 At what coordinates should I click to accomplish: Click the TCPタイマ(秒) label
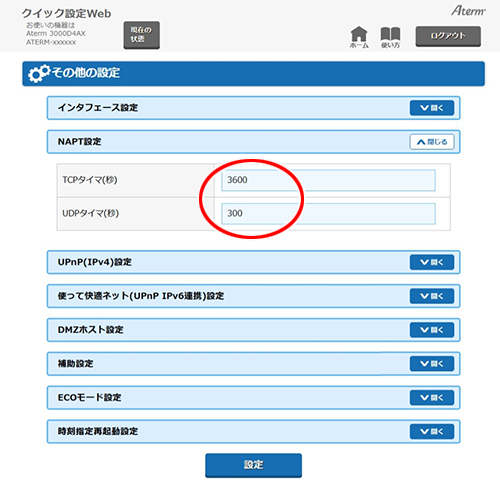click(x=90, y=180)
